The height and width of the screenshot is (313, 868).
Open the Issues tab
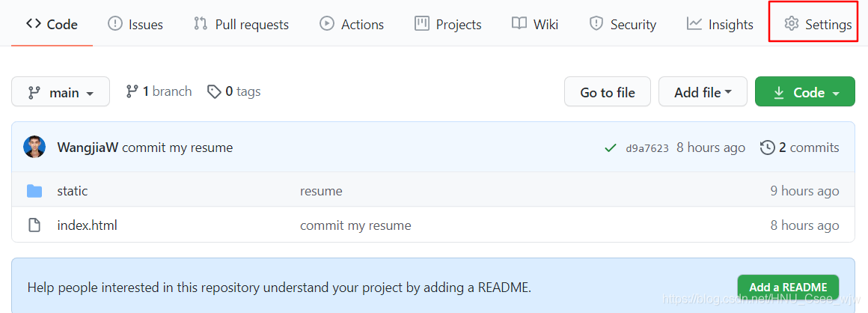pos(135,25)
